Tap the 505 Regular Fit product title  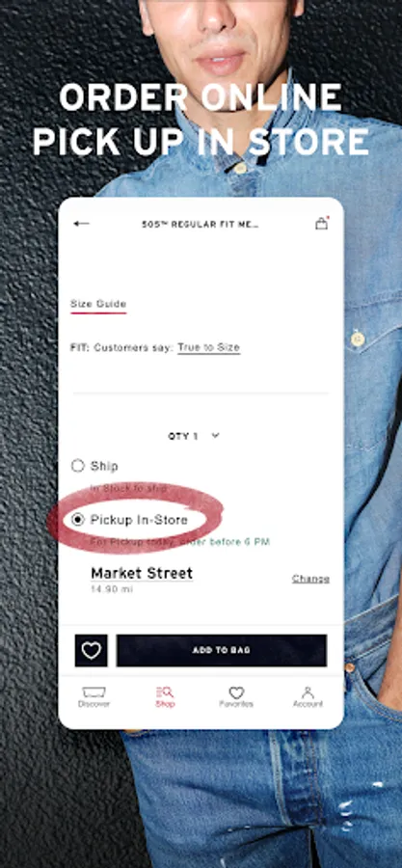(201, 224)
